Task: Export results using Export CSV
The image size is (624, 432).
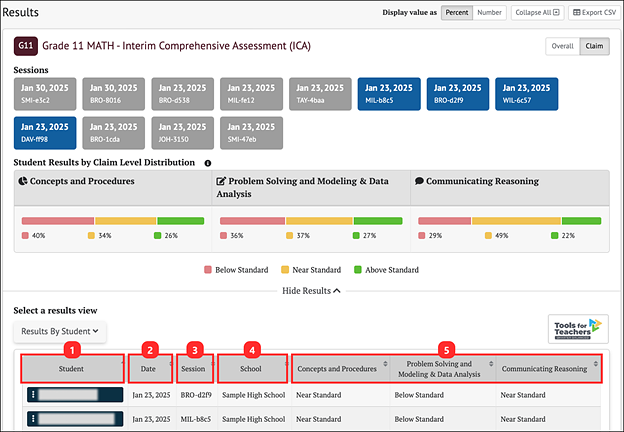Action: coord(595,12)
